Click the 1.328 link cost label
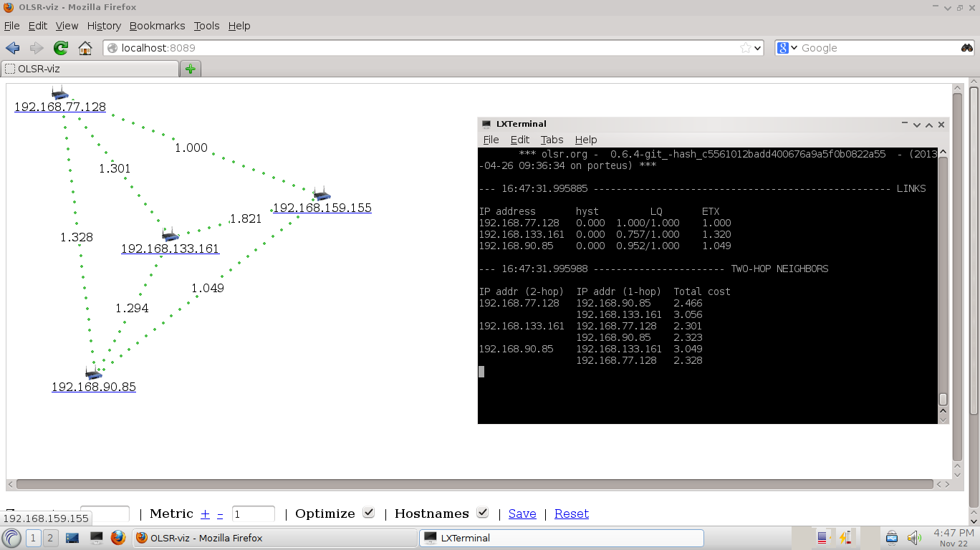The image size is (980, 550). pyautogui.click(x=77, y=237)
